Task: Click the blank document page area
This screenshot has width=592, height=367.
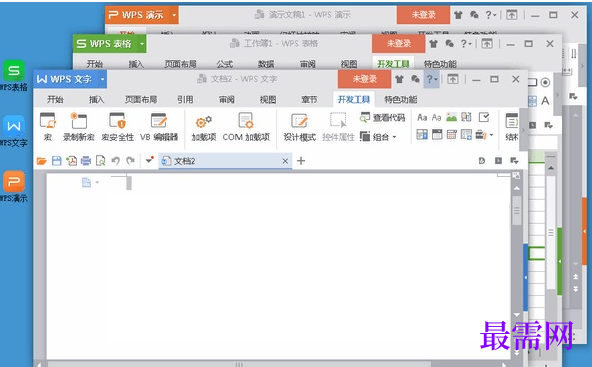Action: coord(279,266)
